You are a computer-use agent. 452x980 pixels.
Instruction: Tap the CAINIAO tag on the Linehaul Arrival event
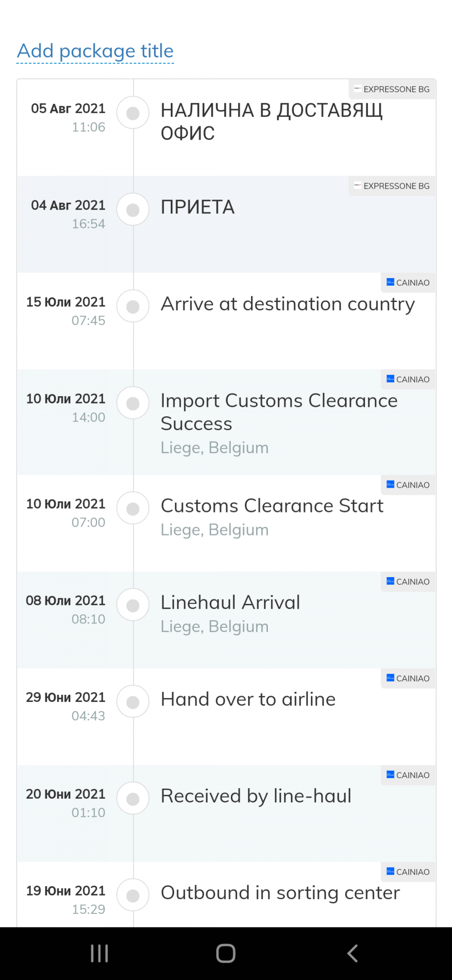pos(408,582)
